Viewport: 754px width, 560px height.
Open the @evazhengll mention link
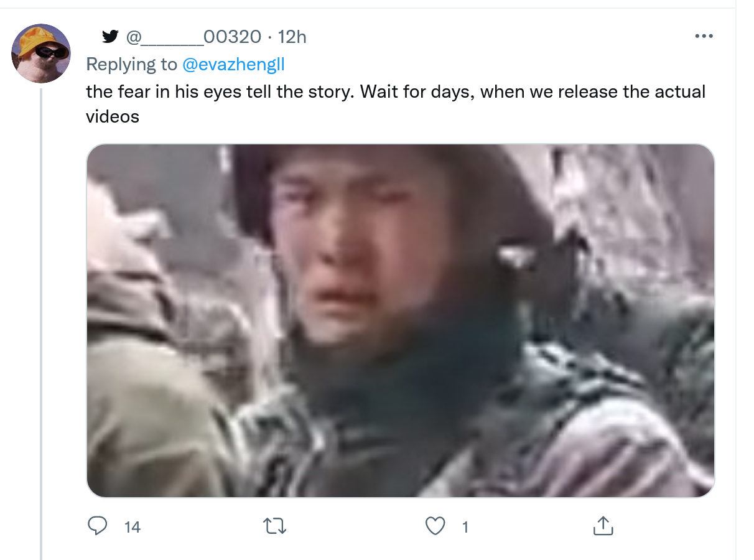click(x=233, y=64)
